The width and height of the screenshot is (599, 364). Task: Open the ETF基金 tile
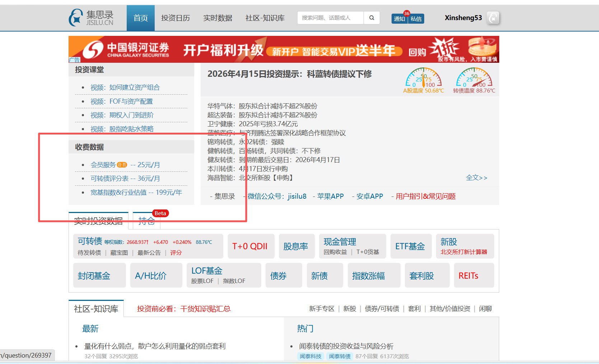click(x=410, y=246)
